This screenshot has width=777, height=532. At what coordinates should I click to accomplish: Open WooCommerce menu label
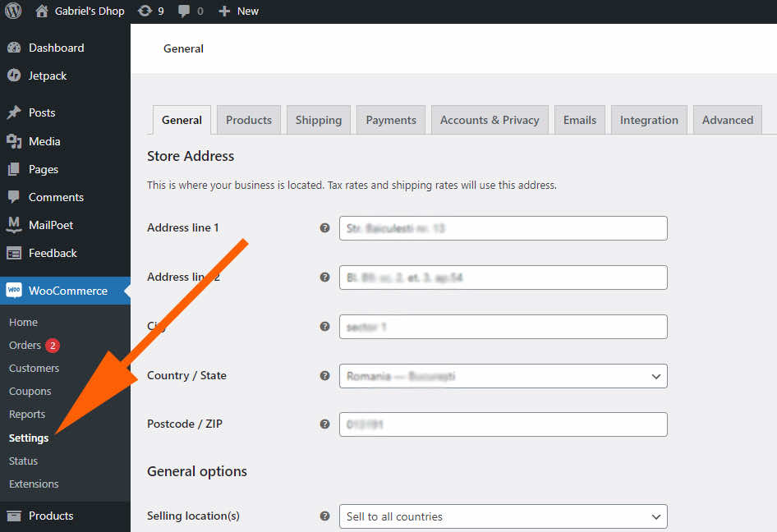[x=68, y=291]
